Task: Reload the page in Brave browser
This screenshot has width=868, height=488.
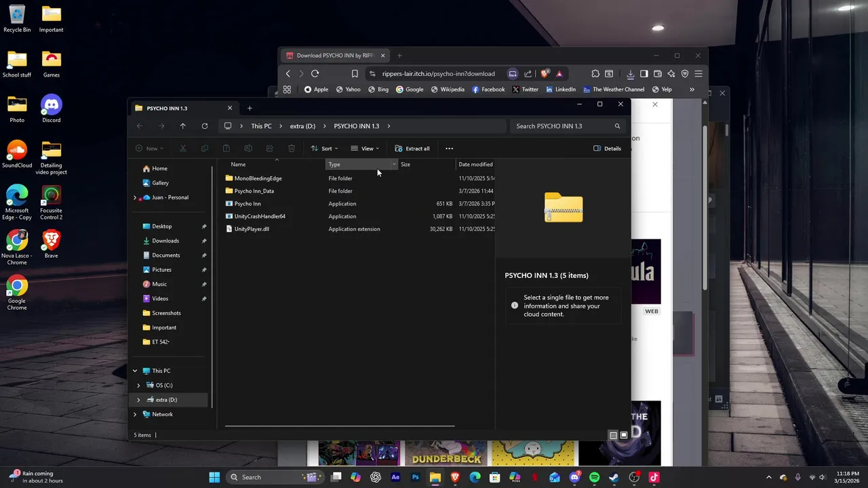Action: point(315,74)
